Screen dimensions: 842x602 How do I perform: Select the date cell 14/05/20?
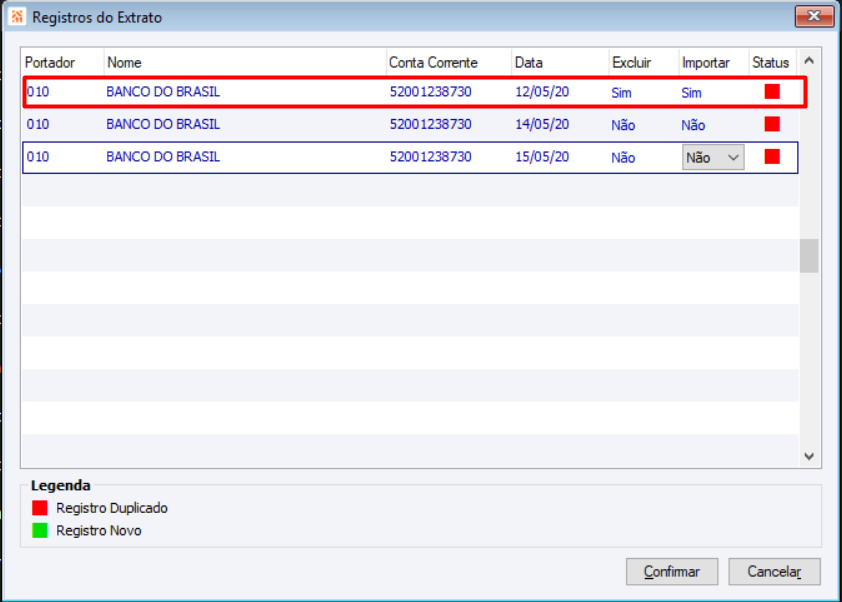click(542, 125)
